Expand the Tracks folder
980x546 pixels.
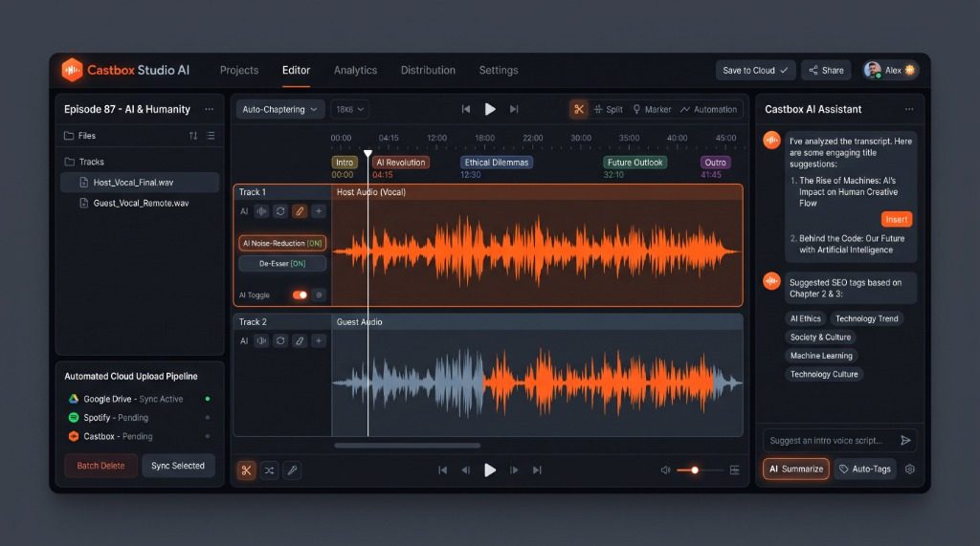point(84,162)
